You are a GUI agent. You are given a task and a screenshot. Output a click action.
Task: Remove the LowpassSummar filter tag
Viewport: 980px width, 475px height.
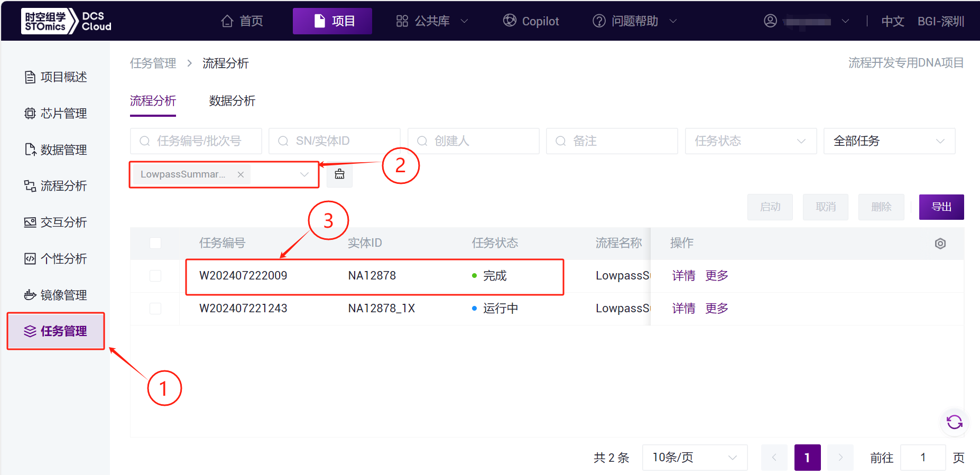(241, 174)
